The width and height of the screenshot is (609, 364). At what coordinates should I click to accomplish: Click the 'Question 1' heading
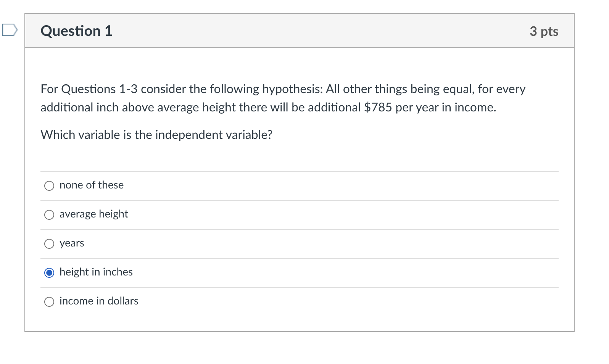tap(77, 31)
